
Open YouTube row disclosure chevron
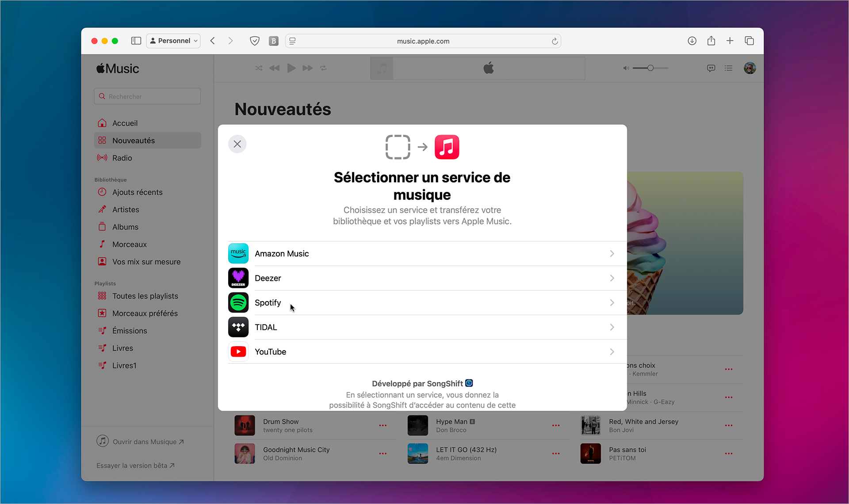click(612, 352)
